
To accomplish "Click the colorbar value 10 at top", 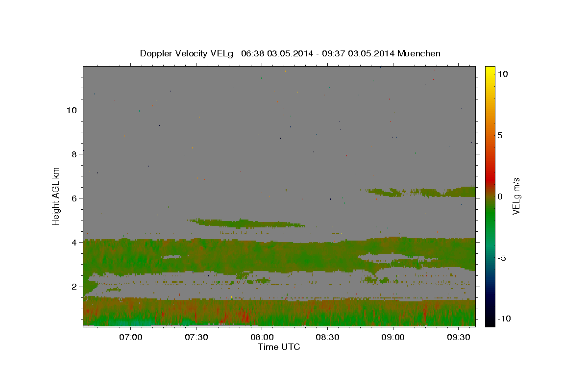I will coord(502,74).
